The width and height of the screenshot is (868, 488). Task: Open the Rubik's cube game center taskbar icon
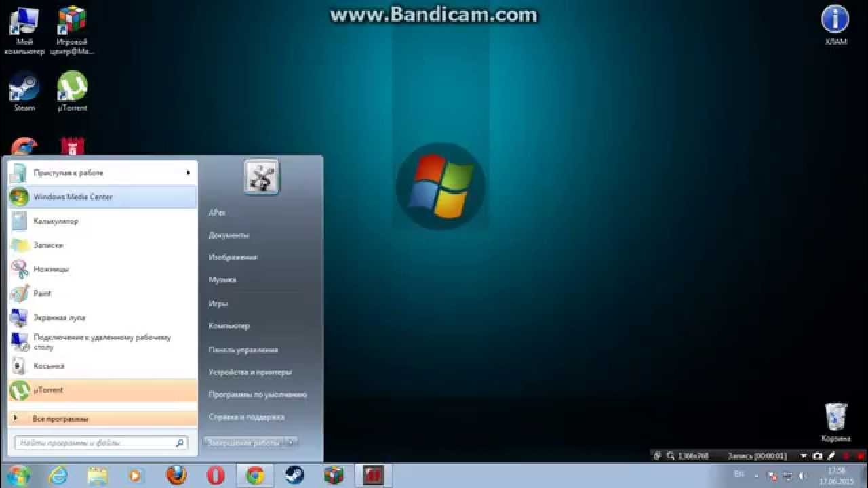[x=334, y=476]
